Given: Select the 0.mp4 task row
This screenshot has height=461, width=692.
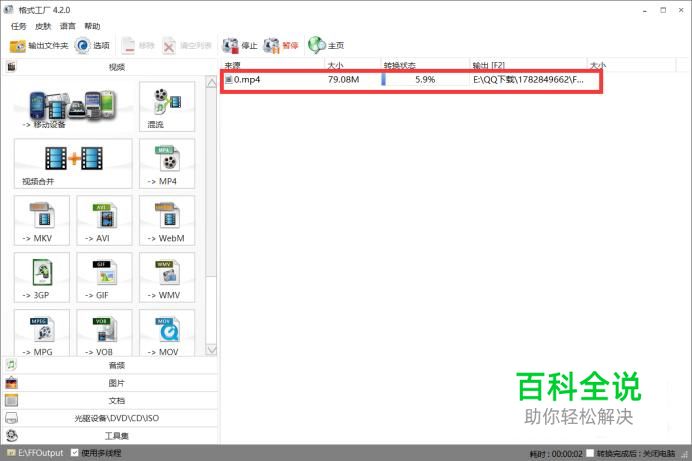Looking at the screenshot, I should click(411, 80).
